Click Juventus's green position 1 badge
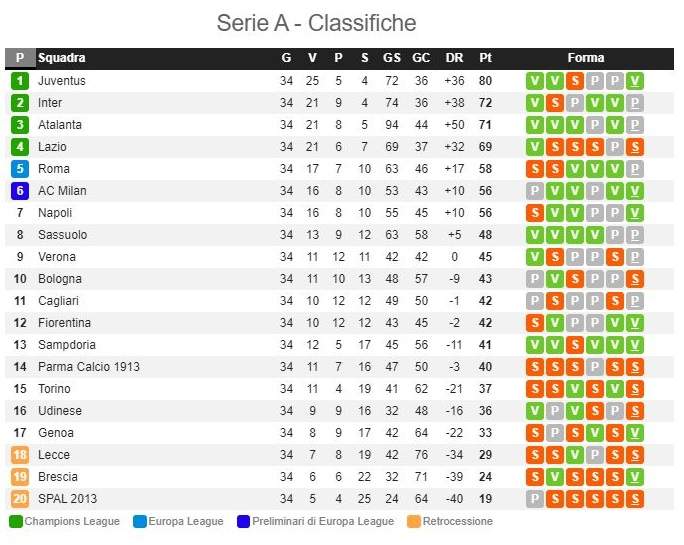684x545 pixels. pyautogui.click(x=20, y=81)
